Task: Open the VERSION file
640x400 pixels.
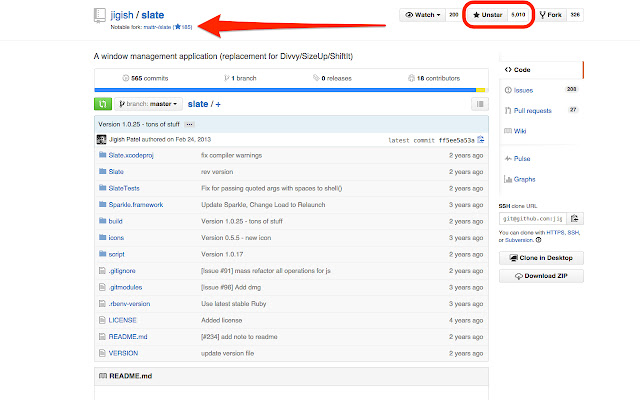Action: pyautogui.click(x=123, y=353)
